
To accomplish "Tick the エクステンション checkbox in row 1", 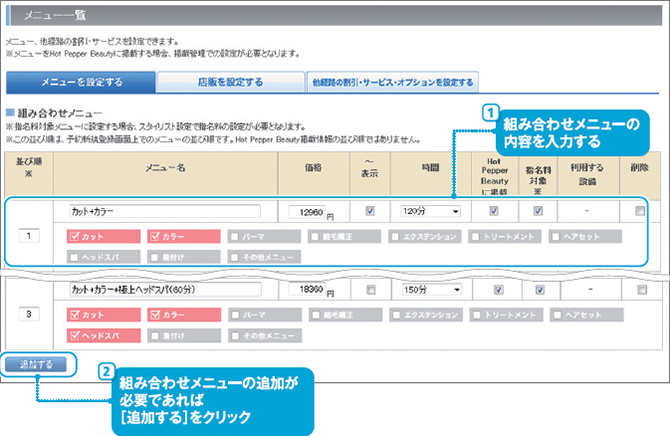I will coord(396,237).
